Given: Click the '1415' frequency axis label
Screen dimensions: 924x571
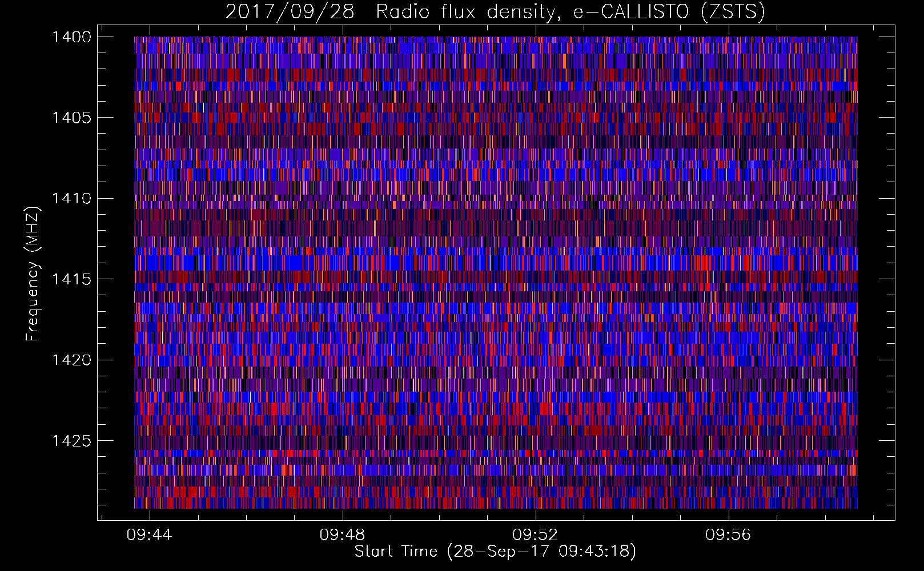Looking at the screenshot, I should click(x=71, y=279).
